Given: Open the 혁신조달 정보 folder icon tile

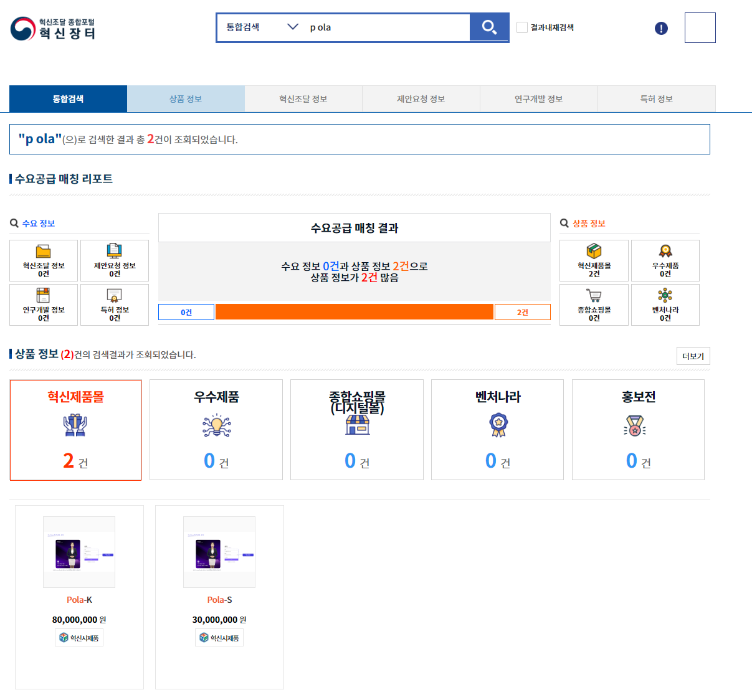Looking at the screenshot, I should (x=44, y=260).
